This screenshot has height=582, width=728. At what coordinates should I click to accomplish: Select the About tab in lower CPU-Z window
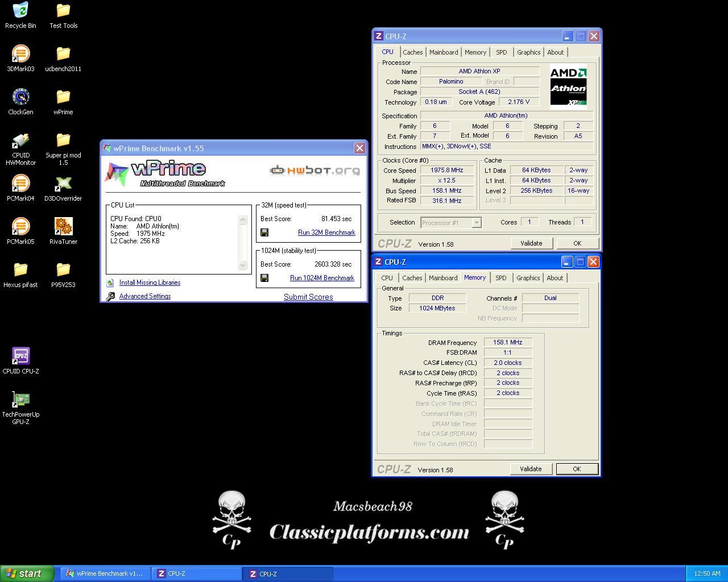point(555,278)
